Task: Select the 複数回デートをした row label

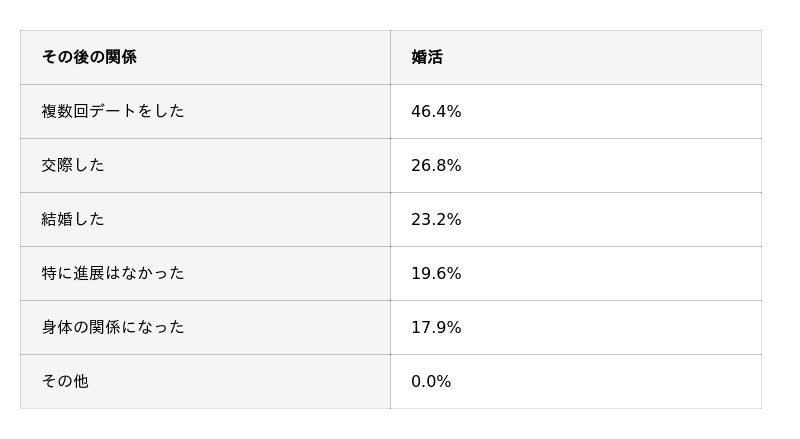Action: (113, 111)
